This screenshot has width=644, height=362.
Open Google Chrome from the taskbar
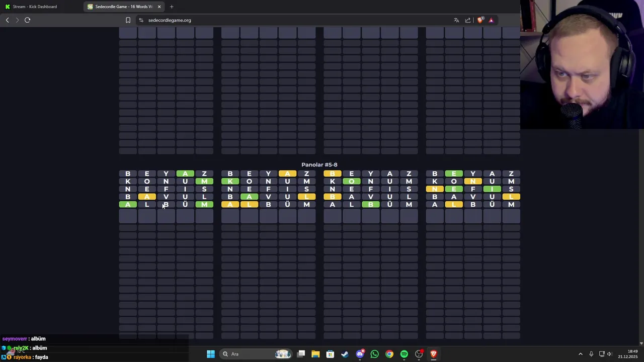[x=389, y=354]
